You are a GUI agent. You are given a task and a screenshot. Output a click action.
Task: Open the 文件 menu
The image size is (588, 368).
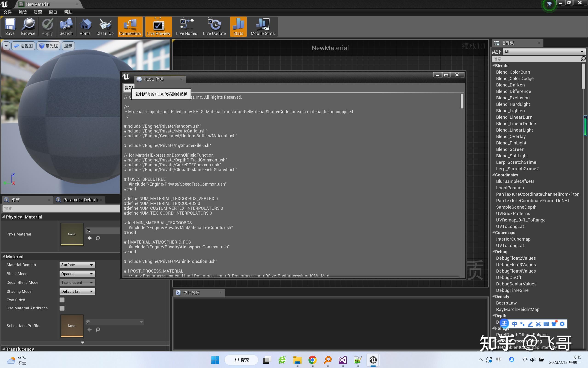click(x=8, y=12)
